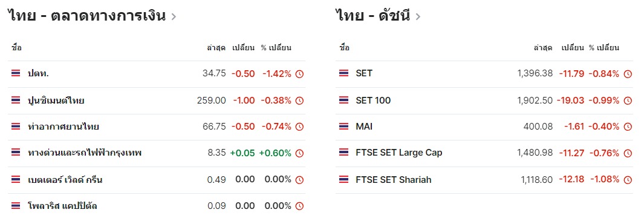Click the clock icon for เบตเตอร์ เวิลด์ กรีน

(300, 180)
